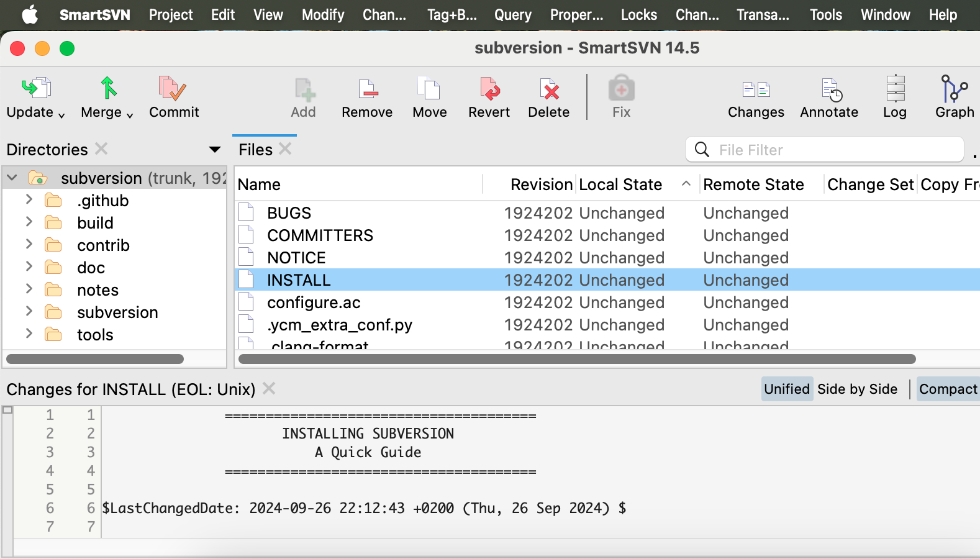Open the Directories panel dropdown menu
The height and width of the screenshot is (559, 980).
215,150
